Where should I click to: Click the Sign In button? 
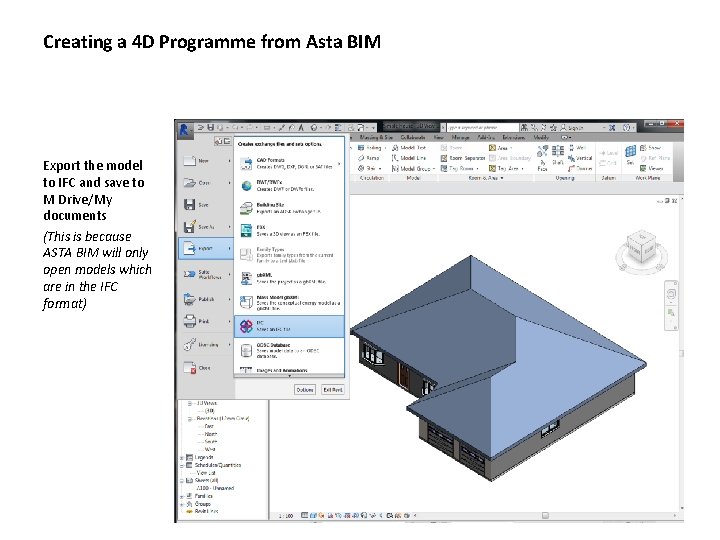[x=572, y=128]
